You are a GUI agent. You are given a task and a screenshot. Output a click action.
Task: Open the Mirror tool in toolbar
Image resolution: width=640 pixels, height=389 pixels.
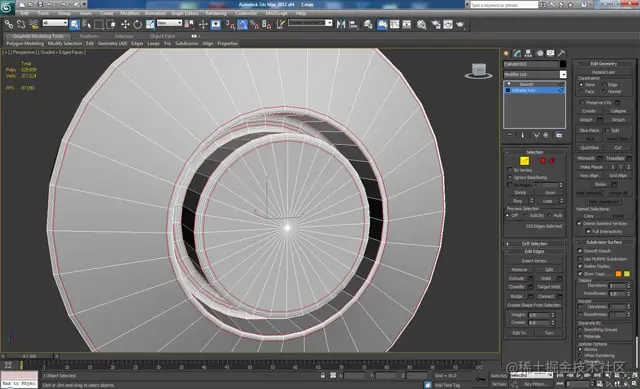coord(341,24)
